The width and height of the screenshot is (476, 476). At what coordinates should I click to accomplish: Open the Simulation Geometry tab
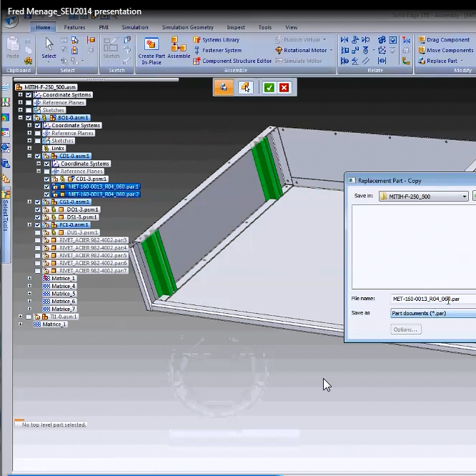(x=187, y=27)
